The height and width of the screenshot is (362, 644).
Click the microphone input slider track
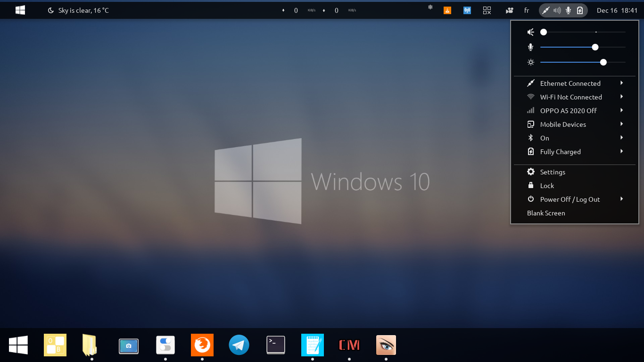pos(583,47)
